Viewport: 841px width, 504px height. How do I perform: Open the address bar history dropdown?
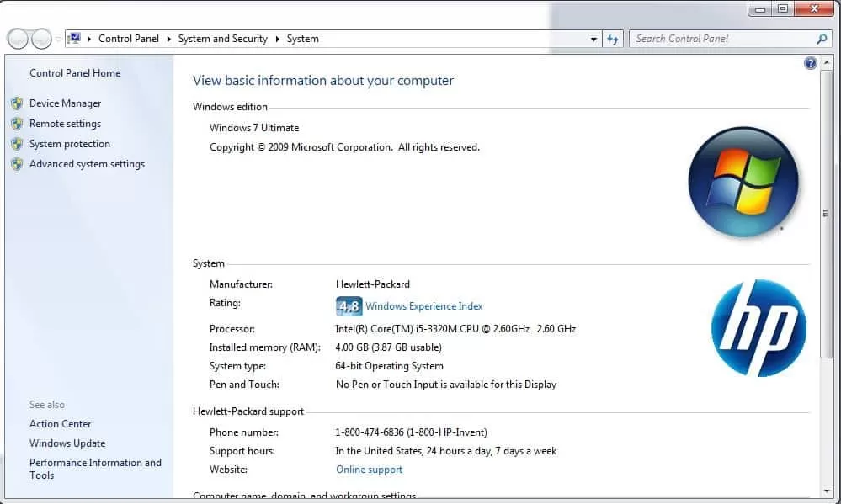click(x=593, y=40)
